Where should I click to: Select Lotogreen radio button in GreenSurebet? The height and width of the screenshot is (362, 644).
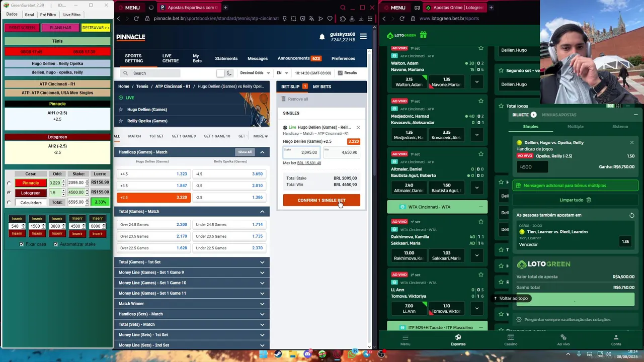click(9, 193)
